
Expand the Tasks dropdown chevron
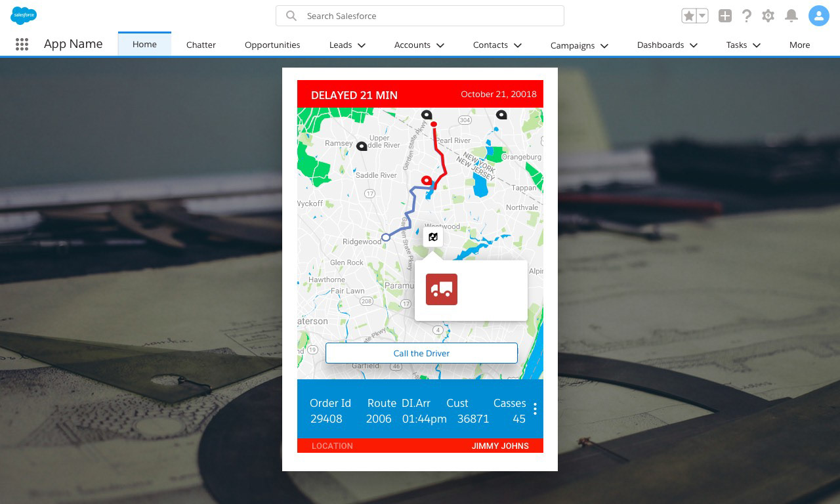click(757, 45)
